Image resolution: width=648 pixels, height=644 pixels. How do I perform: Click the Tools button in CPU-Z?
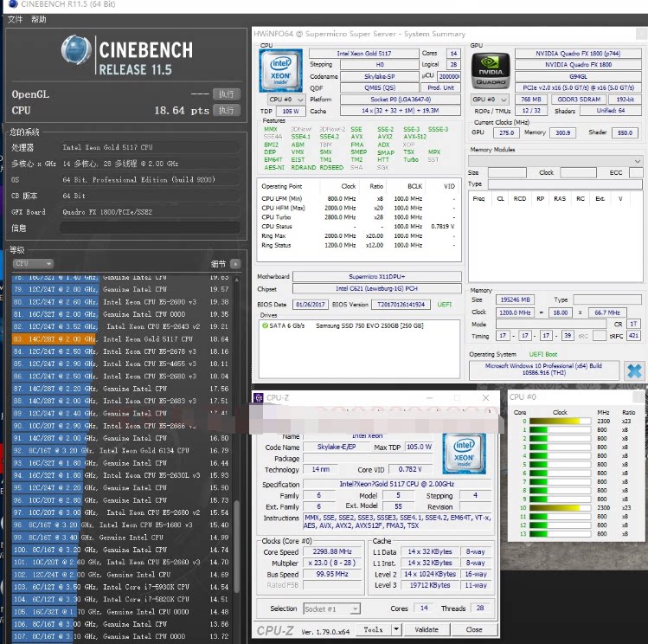click(x=373, y=629)
